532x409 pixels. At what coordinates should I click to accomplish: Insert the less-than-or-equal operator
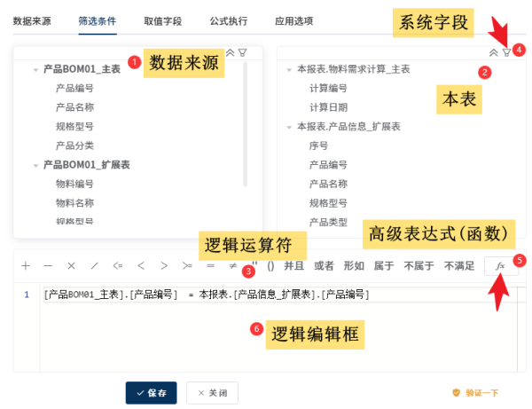coord(118,266)
